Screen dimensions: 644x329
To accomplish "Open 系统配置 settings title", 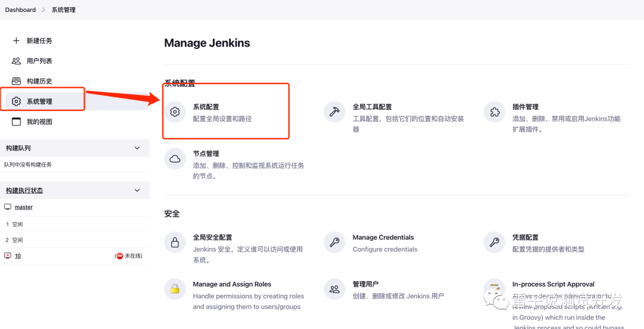I will [206, 107].
